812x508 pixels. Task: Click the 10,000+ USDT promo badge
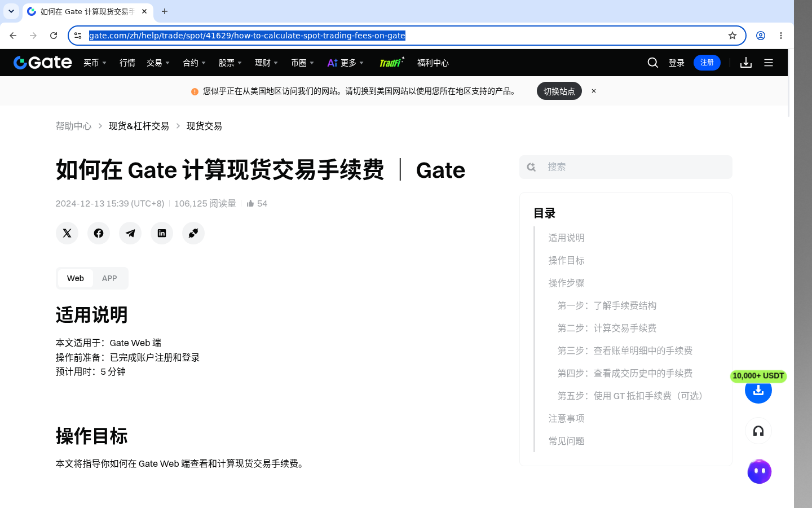pyautogui.click(x=758, y=376)
